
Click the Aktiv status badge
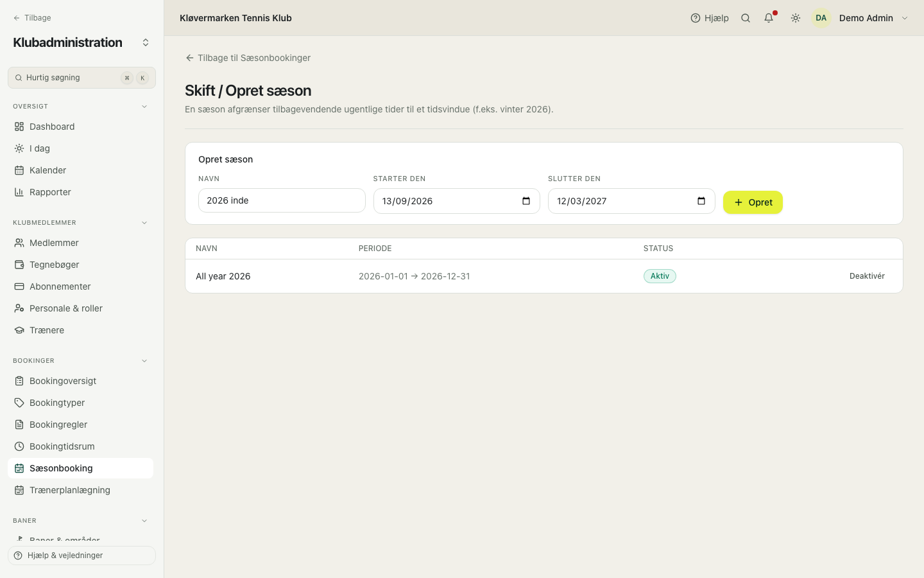click(660, 276)
